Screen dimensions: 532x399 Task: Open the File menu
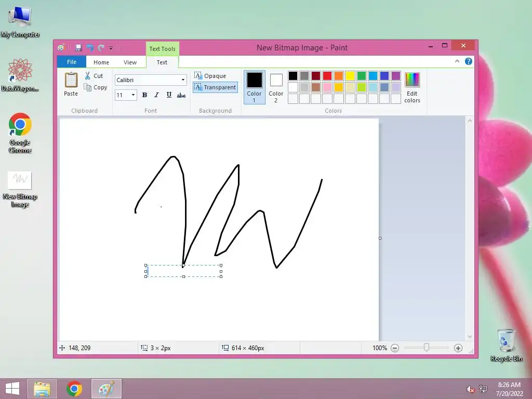pos(72,62)
